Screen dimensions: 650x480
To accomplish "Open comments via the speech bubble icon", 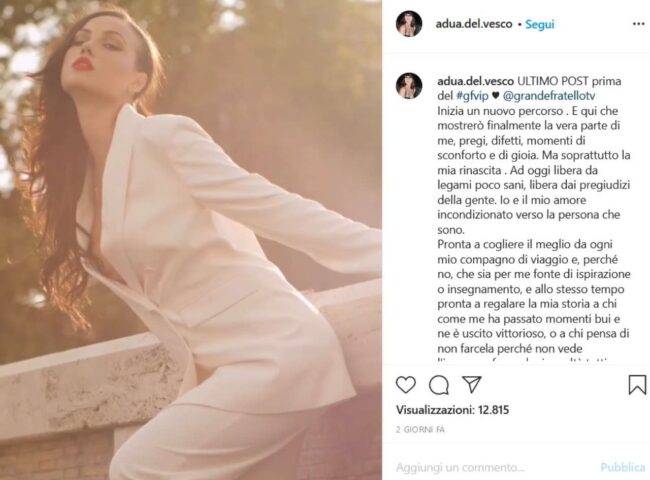I will [x=439, y=385].
